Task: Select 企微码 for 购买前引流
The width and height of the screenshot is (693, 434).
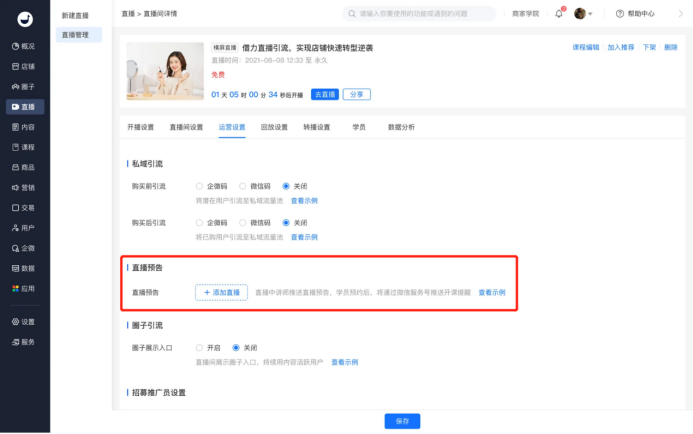Action: pos(201,186)
